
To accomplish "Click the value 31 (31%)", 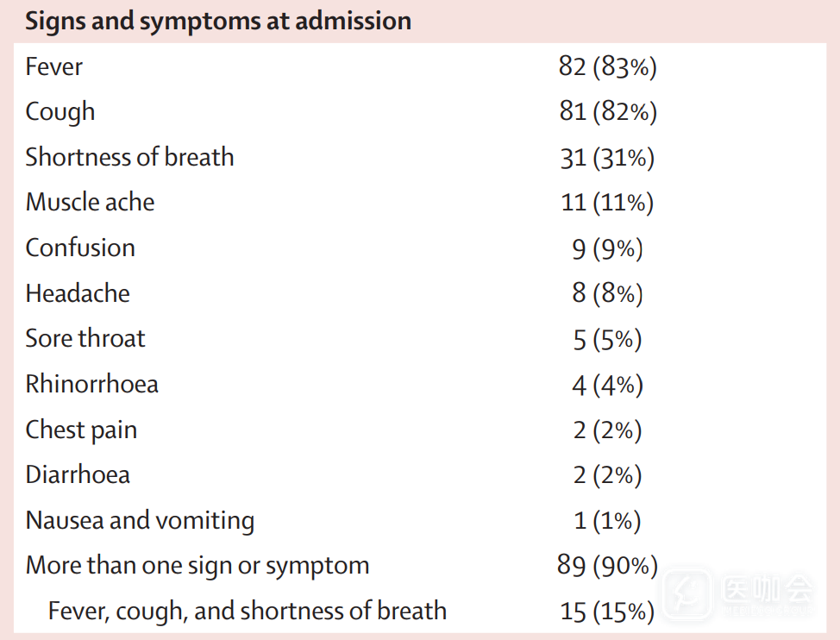I will 607,158.
